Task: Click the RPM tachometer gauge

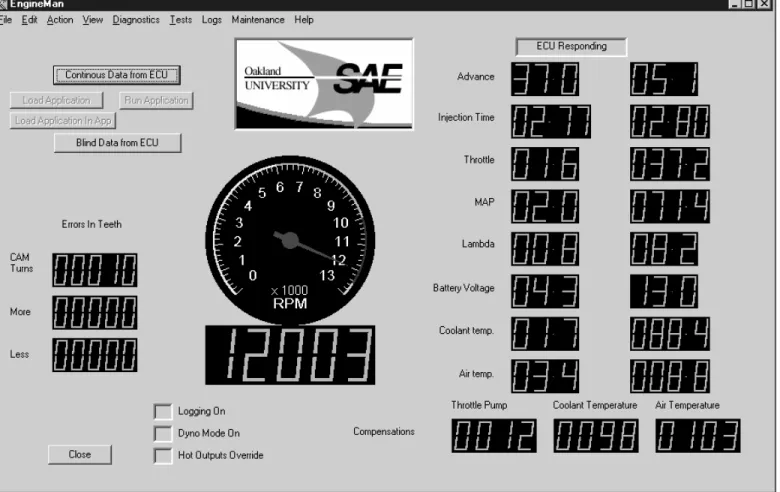Action: click(x=290, y=240)
